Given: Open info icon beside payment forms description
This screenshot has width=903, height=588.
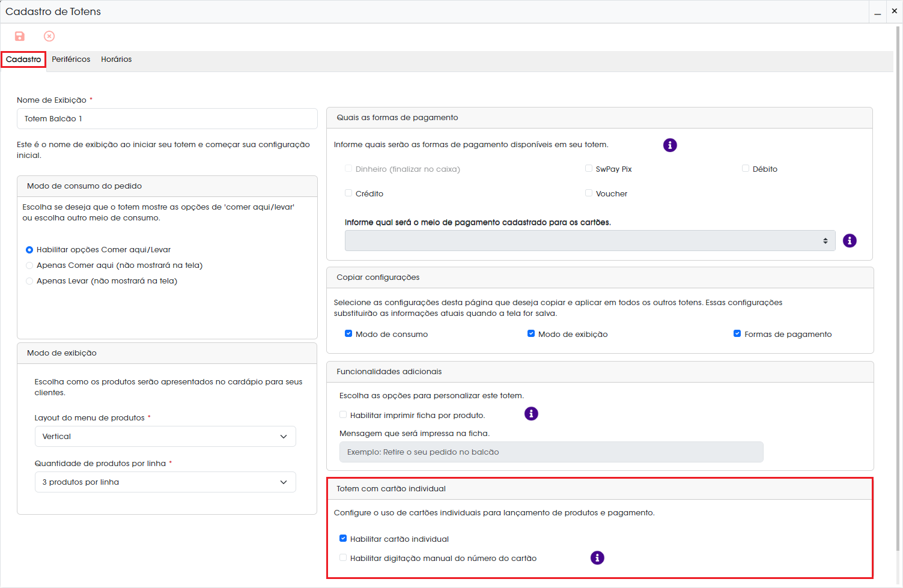Looking at the screenshot, I should coord(670,145).
